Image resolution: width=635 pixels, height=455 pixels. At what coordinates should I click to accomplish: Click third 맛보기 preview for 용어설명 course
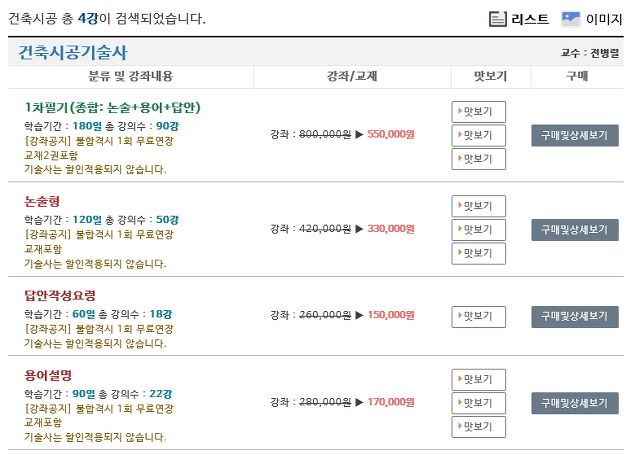pyautogui.click(x=478, y=427)
